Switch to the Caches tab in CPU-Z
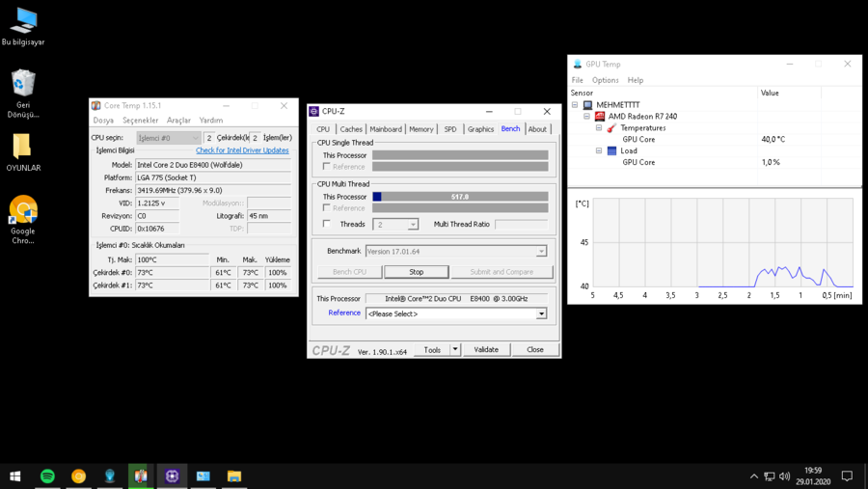 (x=351, y=129)
